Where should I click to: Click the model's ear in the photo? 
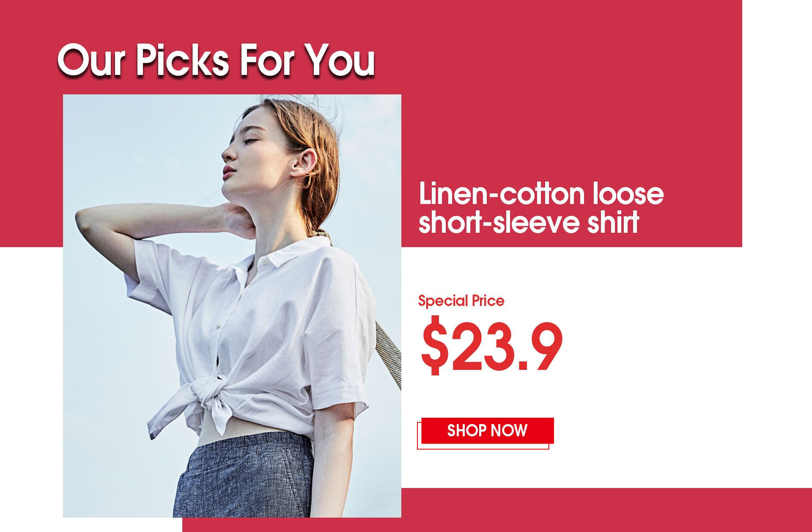[x=304, y=162]
